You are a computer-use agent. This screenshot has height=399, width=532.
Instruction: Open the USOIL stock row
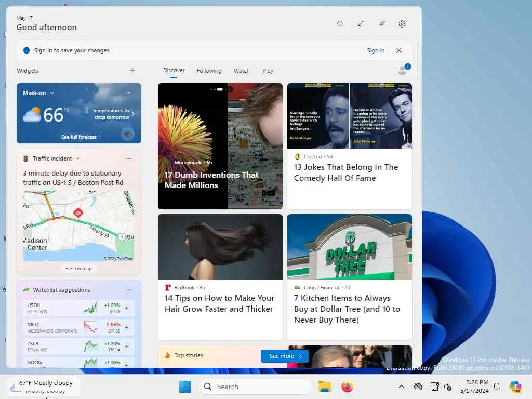coord(78,308)
